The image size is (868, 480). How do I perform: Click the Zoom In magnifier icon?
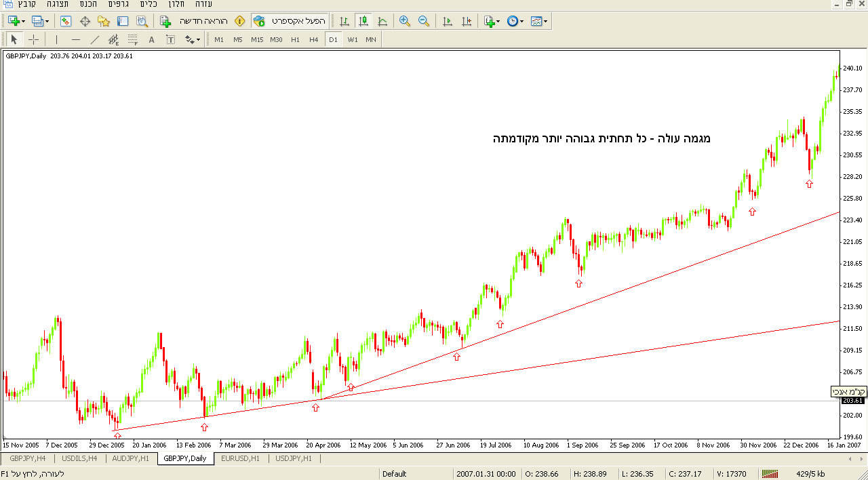tap(405, 21)
